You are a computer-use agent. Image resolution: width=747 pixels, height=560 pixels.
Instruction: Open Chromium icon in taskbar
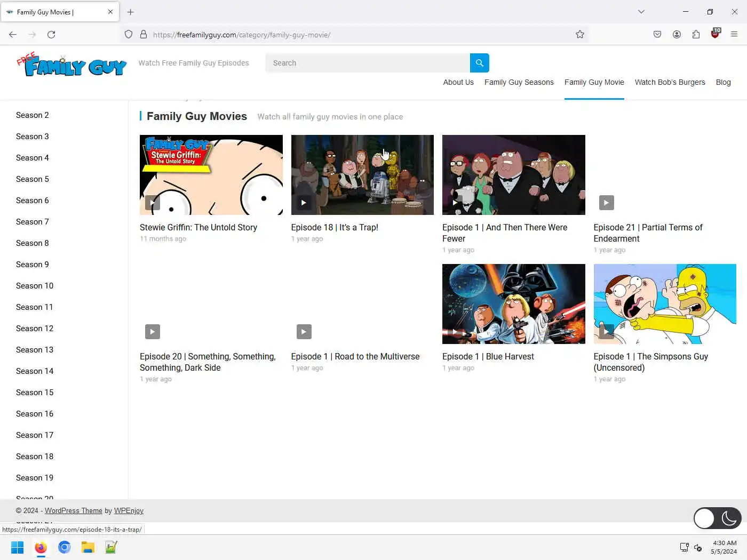pyautogui.click(x=65, y=547)
